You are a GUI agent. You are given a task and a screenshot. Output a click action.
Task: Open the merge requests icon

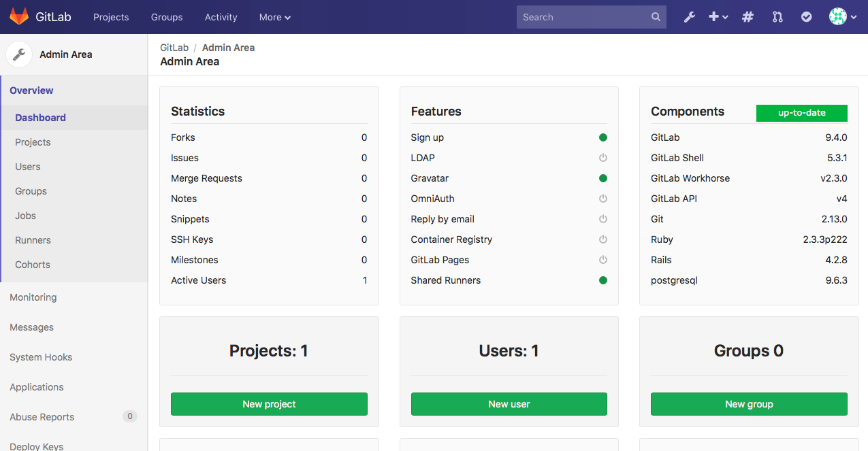(777, 16)
